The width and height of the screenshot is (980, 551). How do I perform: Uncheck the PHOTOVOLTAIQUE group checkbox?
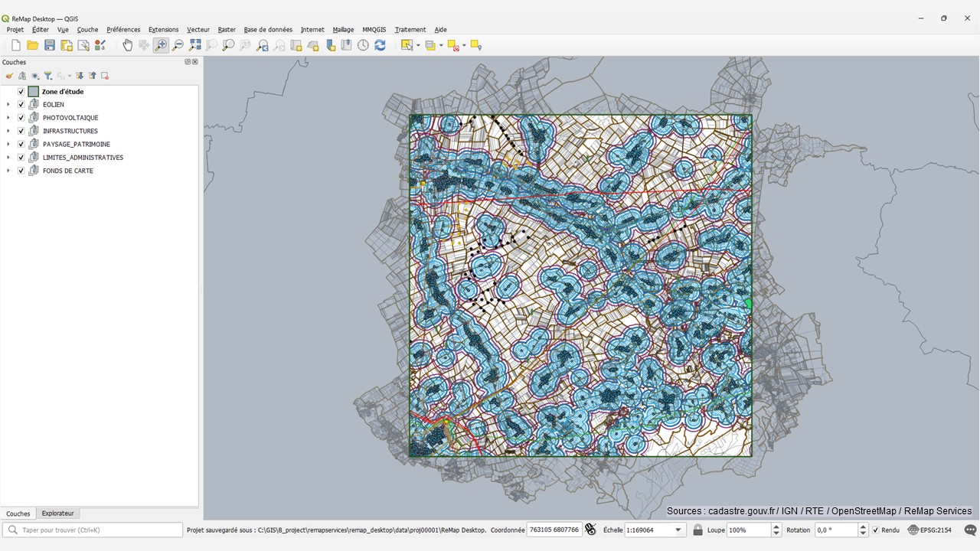coord(21,118)
